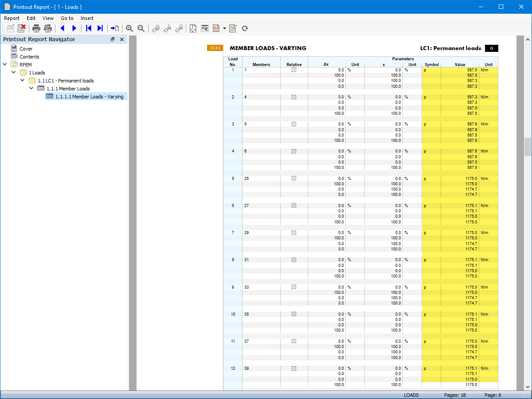Open the Go to menu
Screen dimensions: 532x399
click(67, 18)
